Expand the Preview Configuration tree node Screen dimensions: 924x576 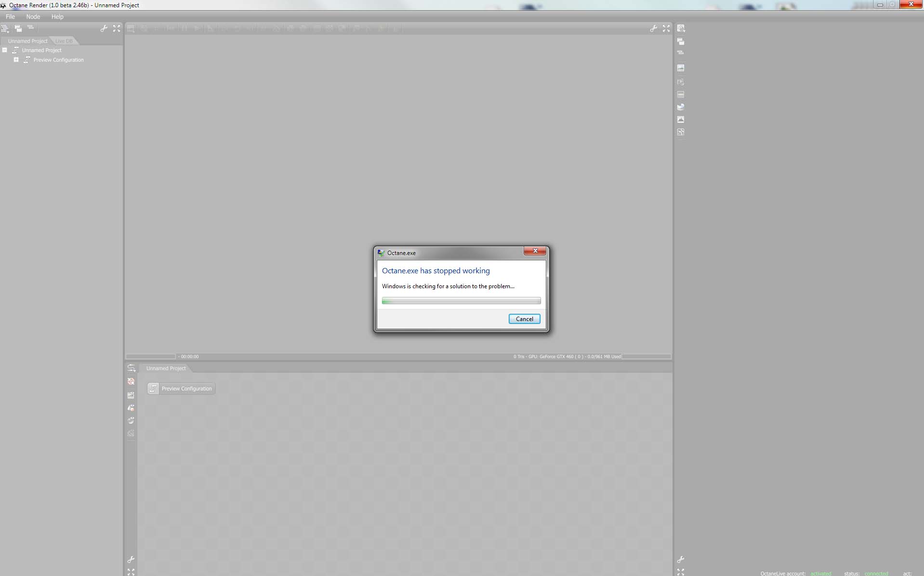click(16, 60)
